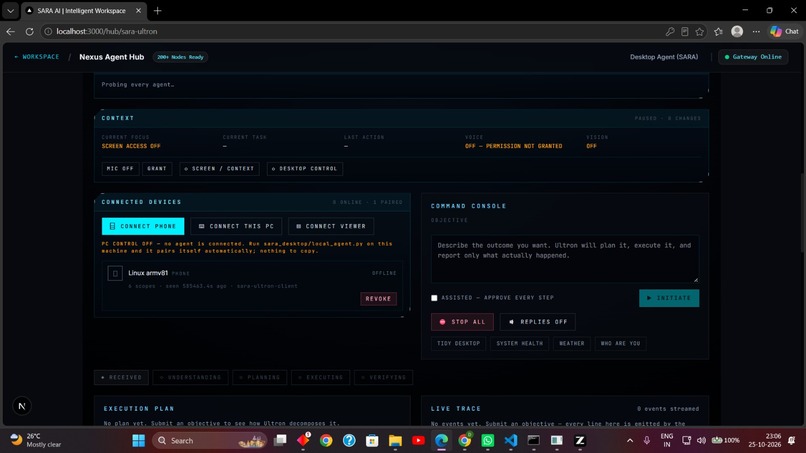The height and width of the screenshot is (453, 806).
Task: Click the weather widget 26°C
Action: 34,440
